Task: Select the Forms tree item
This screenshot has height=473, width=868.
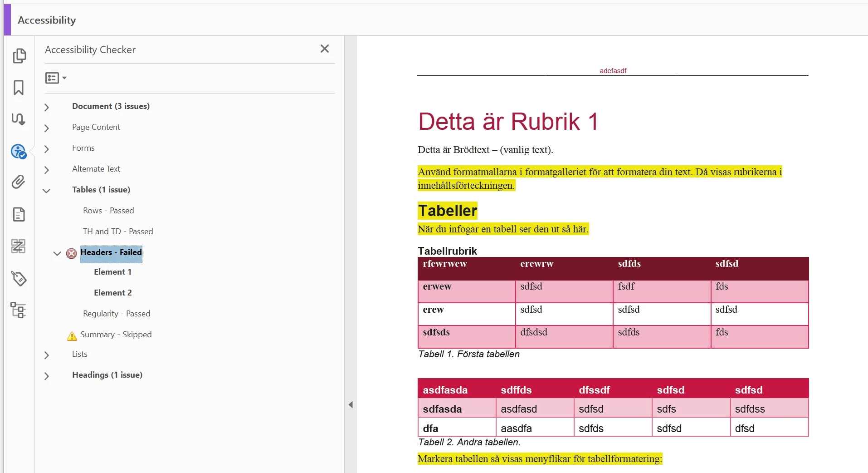Action: pyautogui.click(x=83, y=148)
